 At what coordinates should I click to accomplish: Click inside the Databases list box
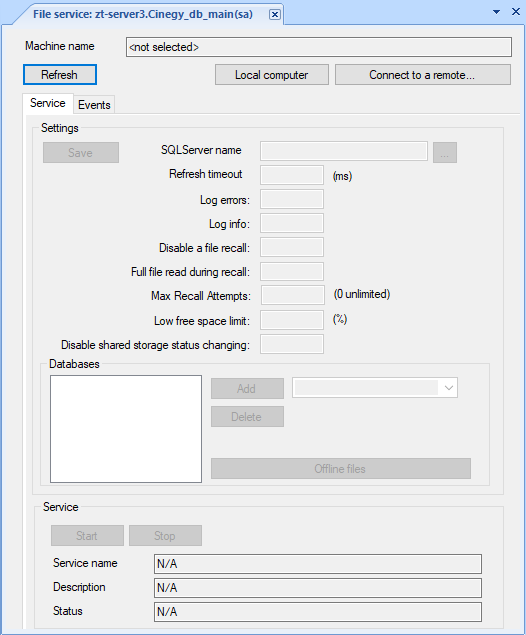point(126,429)
